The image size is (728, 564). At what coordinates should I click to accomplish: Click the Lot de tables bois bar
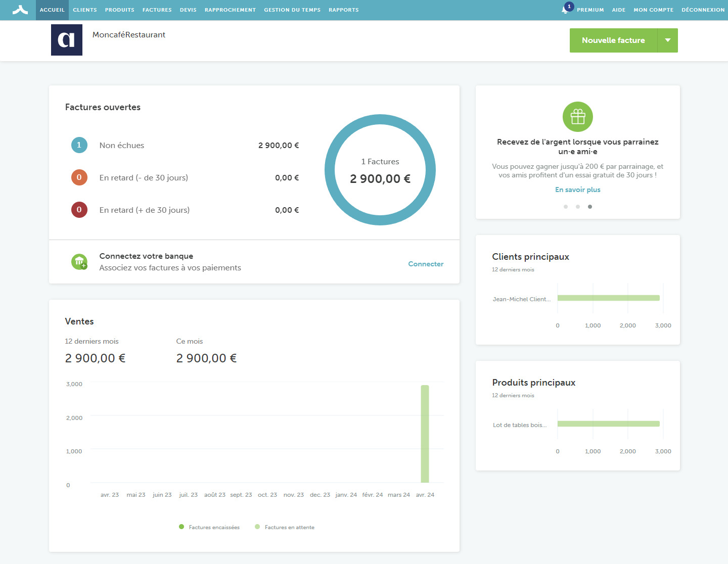(609, 424)
